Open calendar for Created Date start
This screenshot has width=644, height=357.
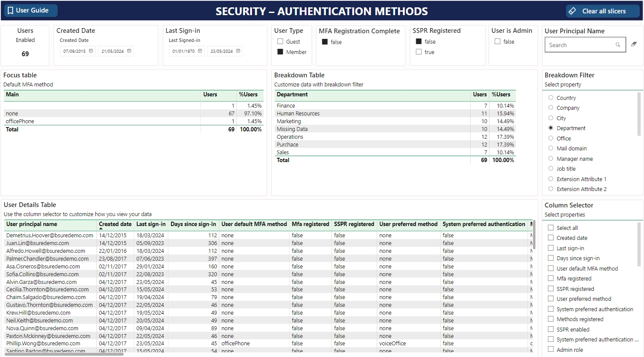91,51
